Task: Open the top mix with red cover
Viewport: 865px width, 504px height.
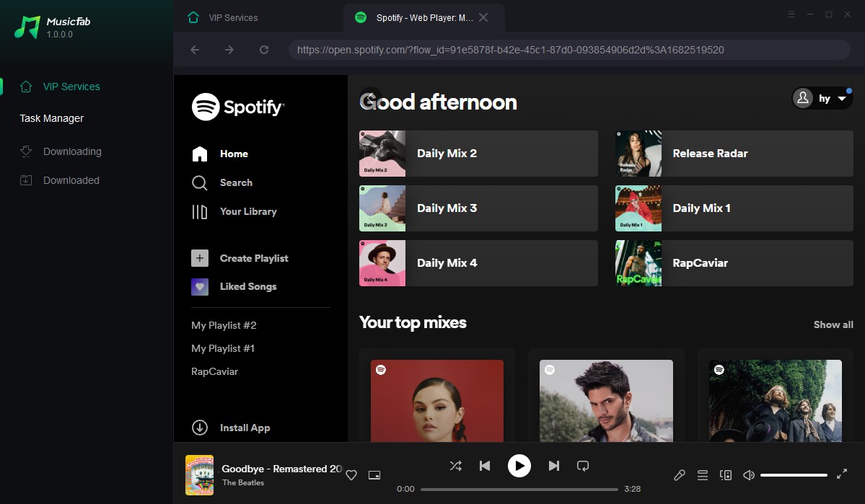Action: coord(437,401)
